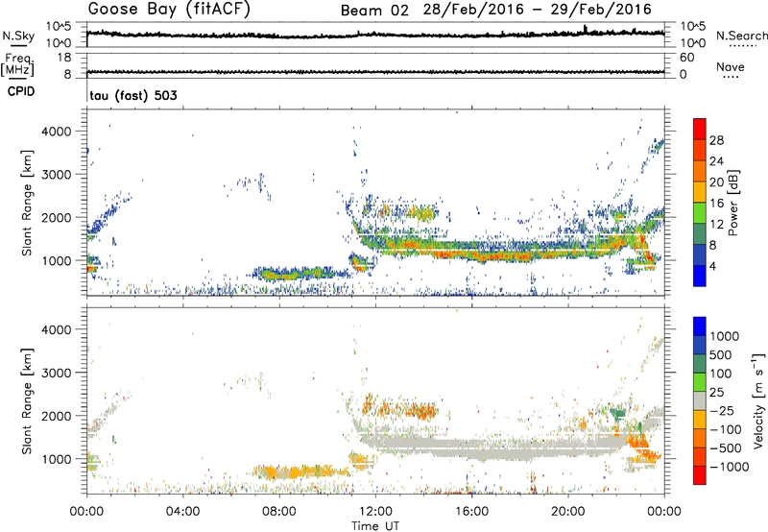Viewport: 768px width, 532px height.
Task: Click the "08:00" time tick label
Action: pos(279,512)
